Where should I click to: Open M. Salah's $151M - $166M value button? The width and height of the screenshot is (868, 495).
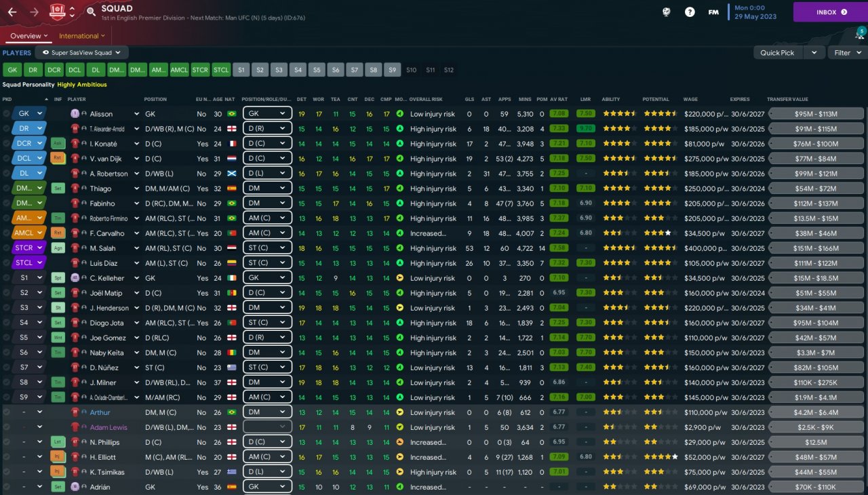tap(816, 248)
